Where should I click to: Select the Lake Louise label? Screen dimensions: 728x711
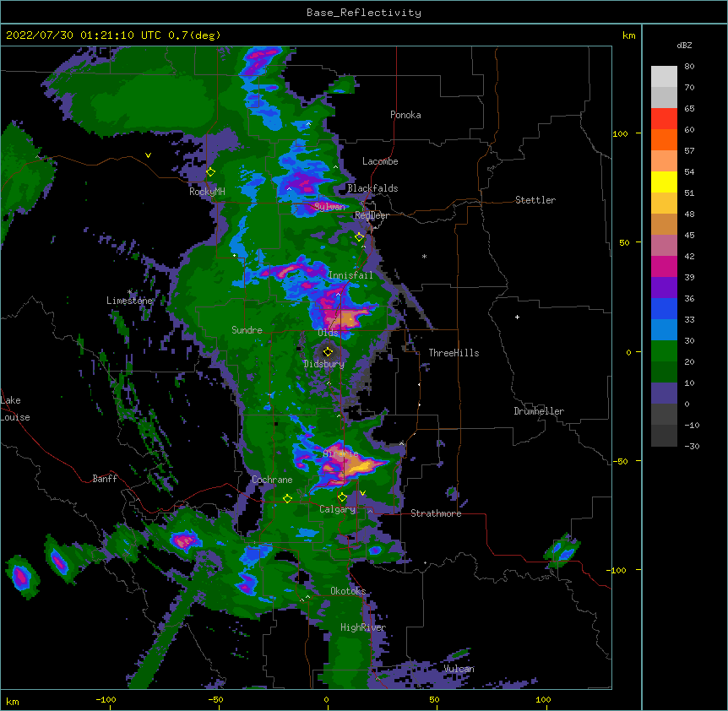pos(15,409)
